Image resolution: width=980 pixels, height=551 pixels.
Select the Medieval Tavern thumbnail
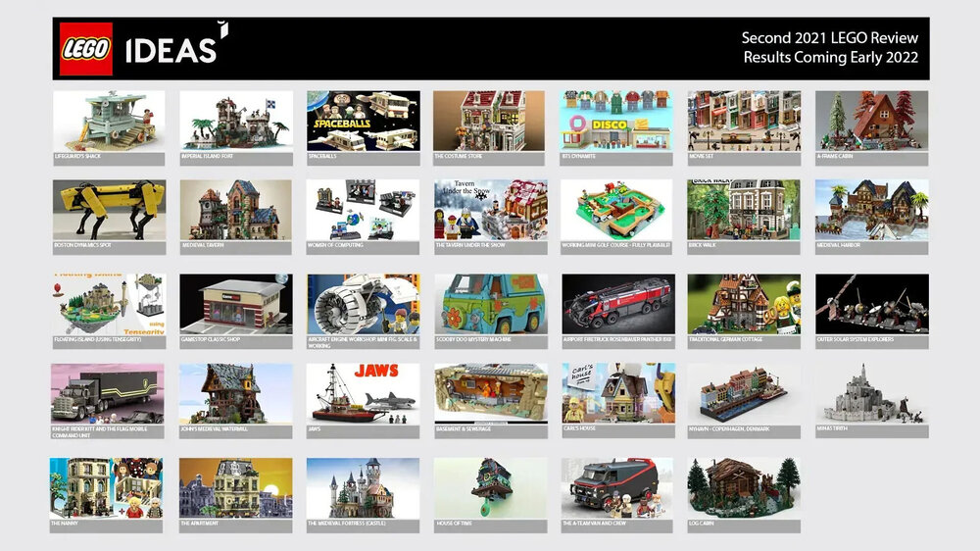tap(236, 210)
